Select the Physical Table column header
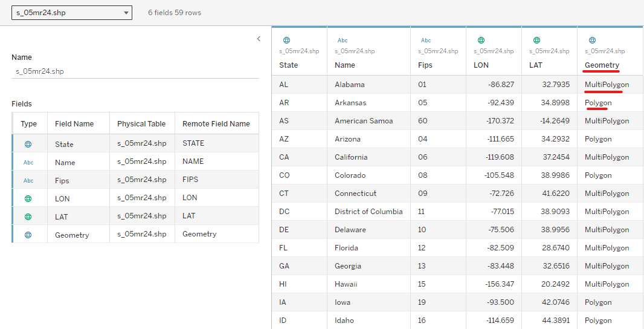 coord(141,124)
